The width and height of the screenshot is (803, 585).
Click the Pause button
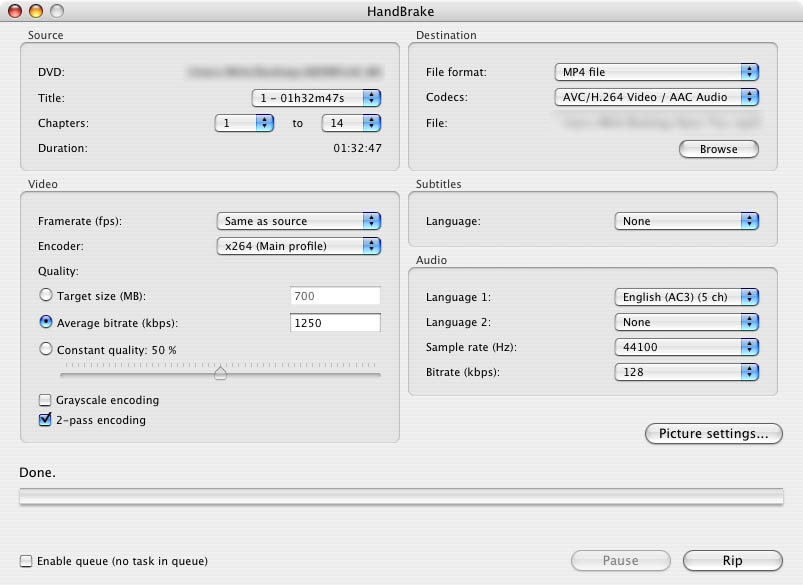coord(620,560)
